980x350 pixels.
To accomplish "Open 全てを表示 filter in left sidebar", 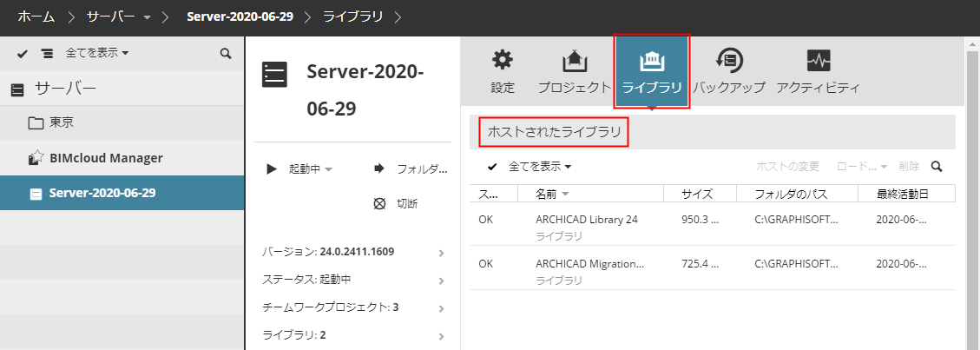I will 97,53.
